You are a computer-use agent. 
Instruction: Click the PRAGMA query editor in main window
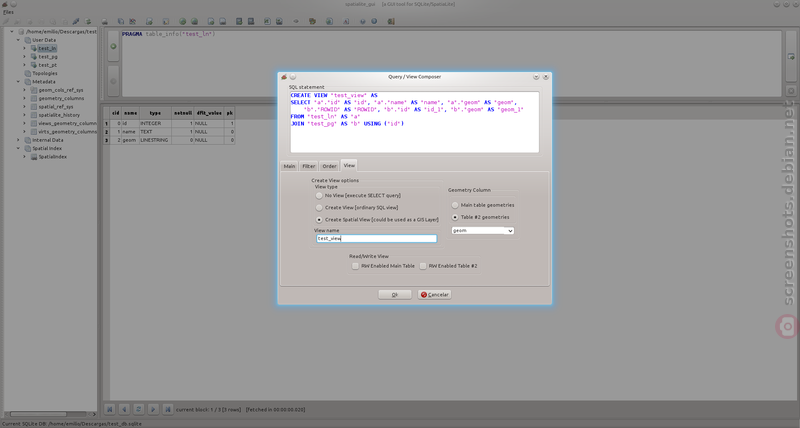pos(451,63)
